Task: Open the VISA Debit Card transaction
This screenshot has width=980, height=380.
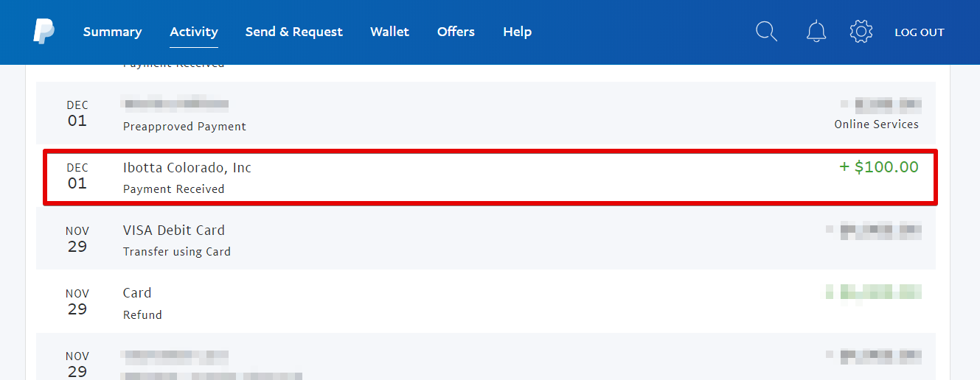Action: 486,238
